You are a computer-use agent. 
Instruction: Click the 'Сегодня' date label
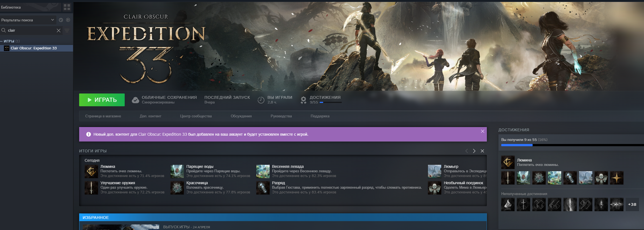coord(92,160)
